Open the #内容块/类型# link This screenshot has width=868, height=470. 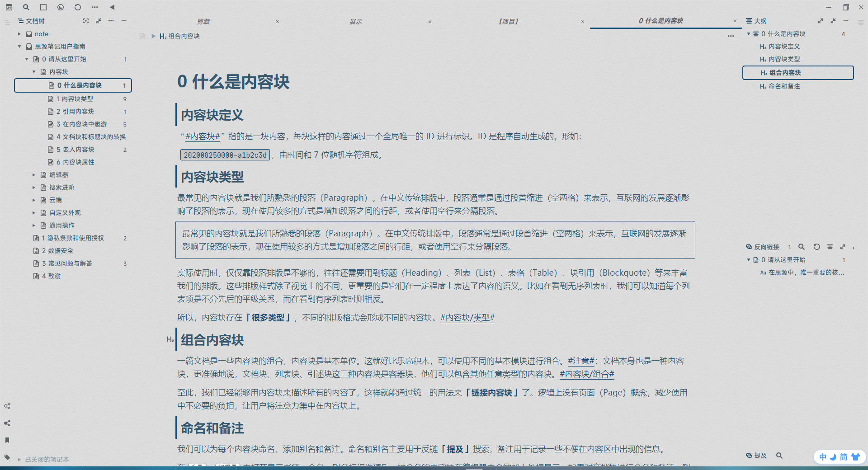(467, 318)
